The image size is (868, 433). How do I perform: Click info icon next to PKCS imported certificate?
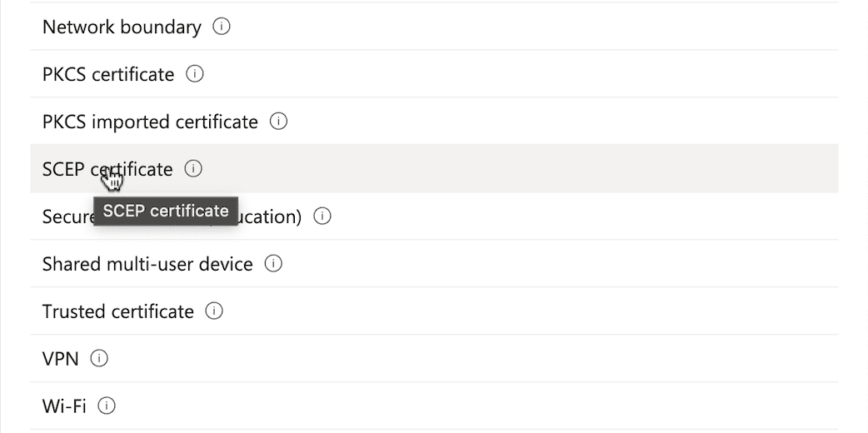pyautogui.click(x=278, y=122)
